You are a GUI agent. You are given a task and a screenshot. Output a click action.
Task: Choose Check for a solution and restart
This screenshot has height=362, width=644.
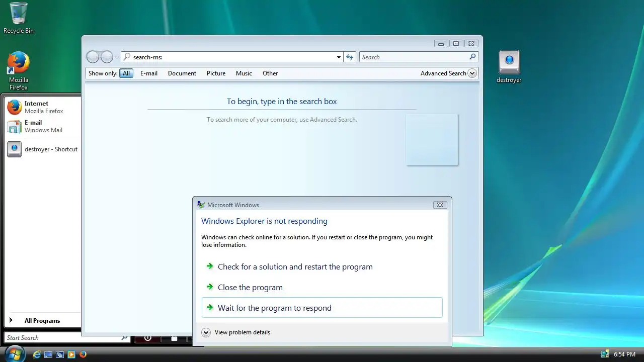tap(322, 266)
